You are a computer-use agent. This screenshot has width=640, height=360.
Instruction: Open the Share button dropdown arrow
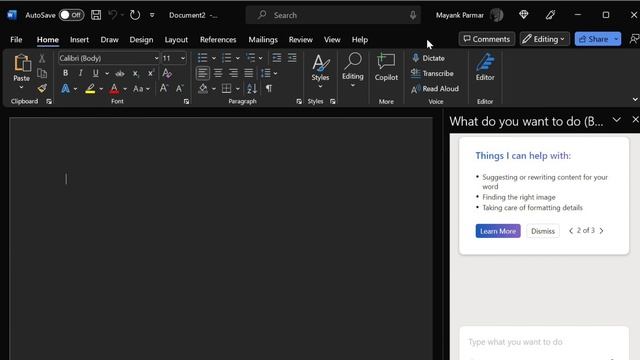[616, 39]
